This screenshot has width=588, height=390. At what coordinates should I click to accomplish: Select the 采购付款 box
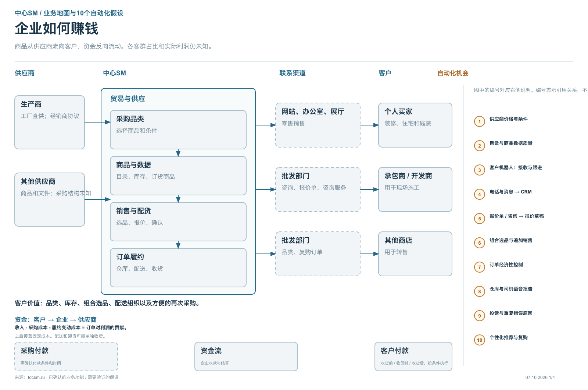click(66, 357)
